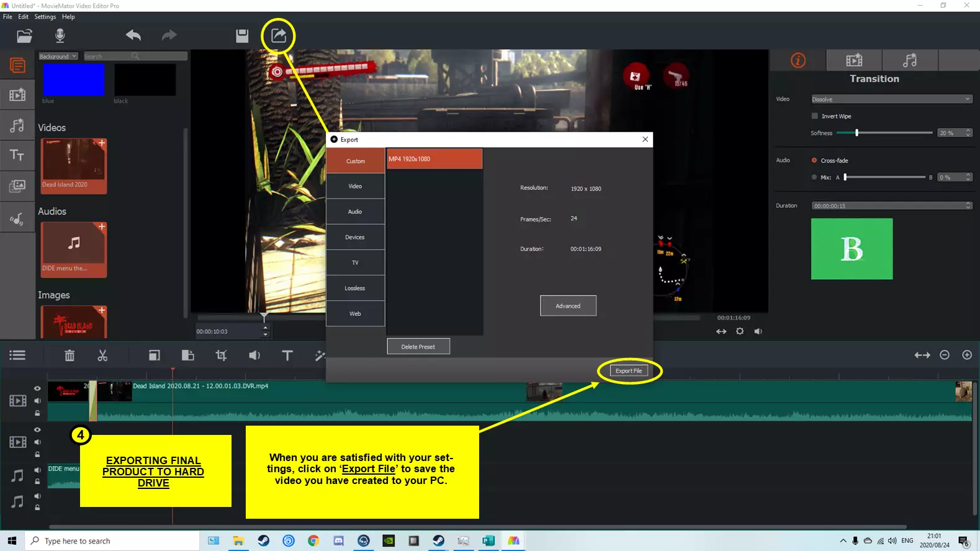Click the undo arrow icon

[x=133, y=35]
